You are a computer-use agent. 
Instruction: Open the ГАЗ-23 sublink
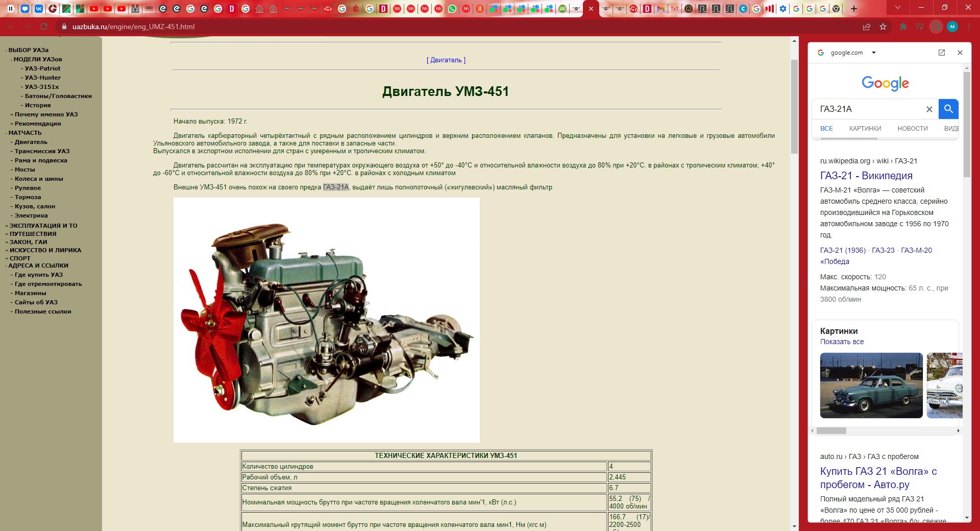[x=883, y=250]
